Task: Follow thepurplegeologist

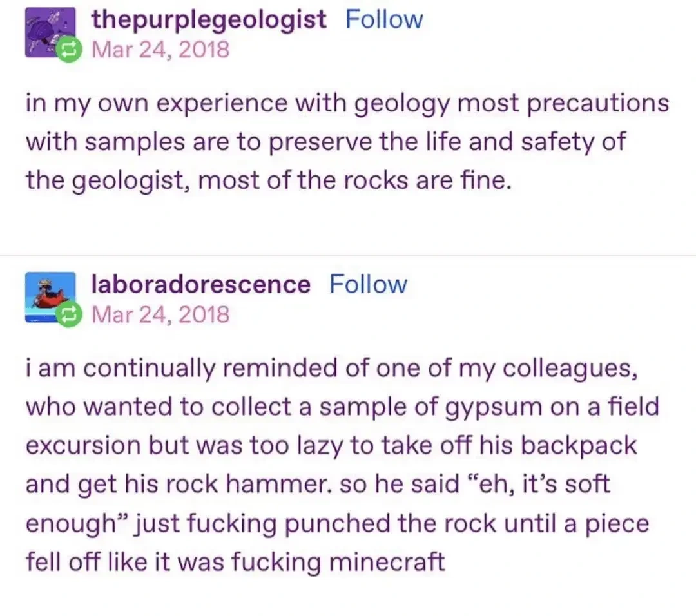Action: tap(384, 19)
